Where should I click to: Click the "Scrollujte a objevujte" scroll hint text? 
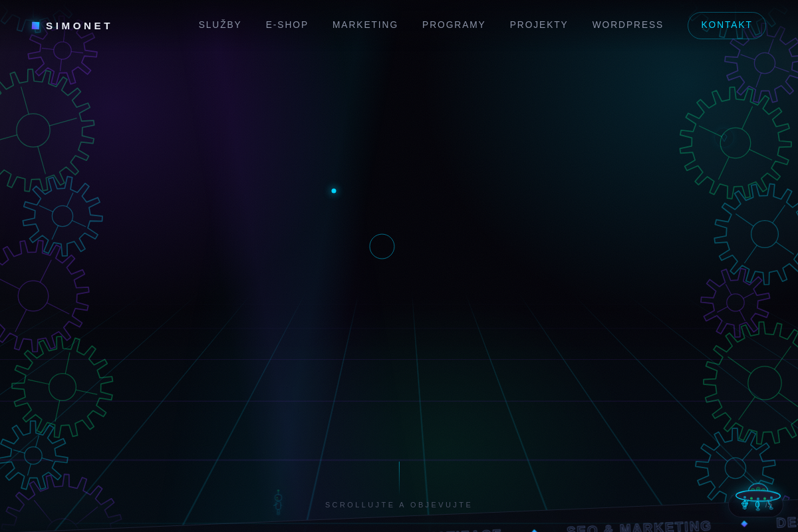pos(399,505)
